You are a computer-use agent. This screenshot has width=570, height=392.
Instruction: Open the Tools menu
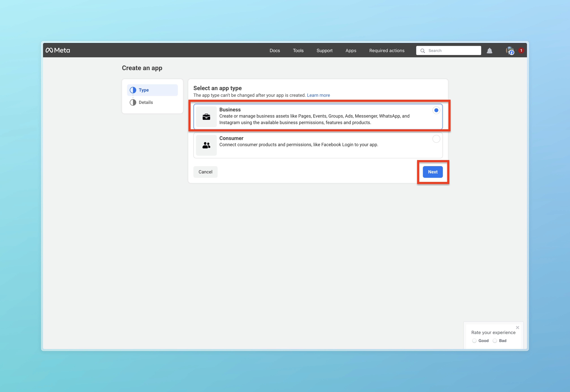[298, 51]
